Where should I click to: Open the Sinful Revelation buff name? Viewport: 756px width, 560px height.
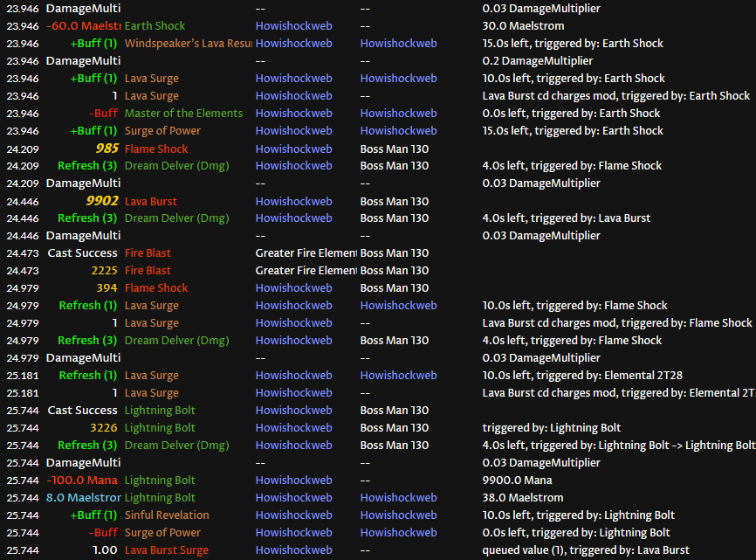click(167, 515)
